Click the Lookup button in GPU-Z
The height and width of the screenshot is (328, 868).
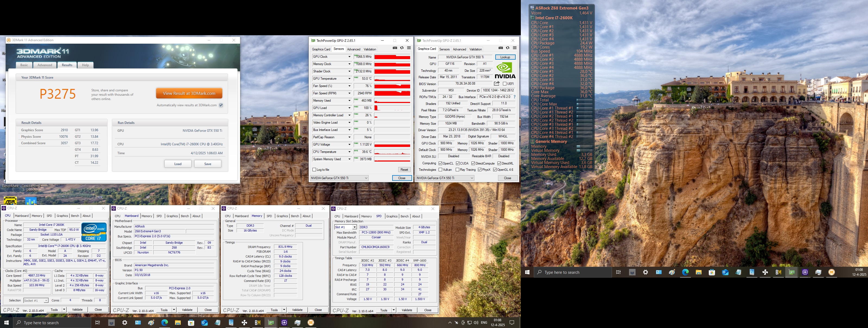505,57
